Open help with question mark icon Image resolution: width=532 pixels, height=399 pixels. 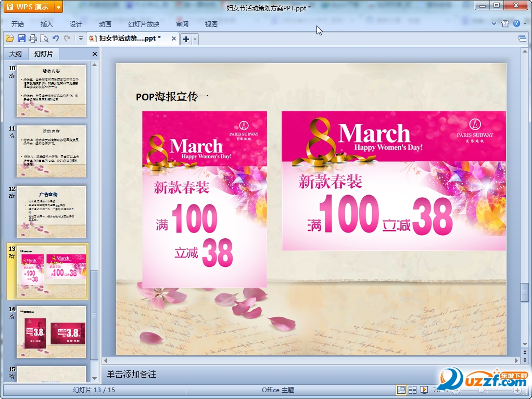coord(516,23)
